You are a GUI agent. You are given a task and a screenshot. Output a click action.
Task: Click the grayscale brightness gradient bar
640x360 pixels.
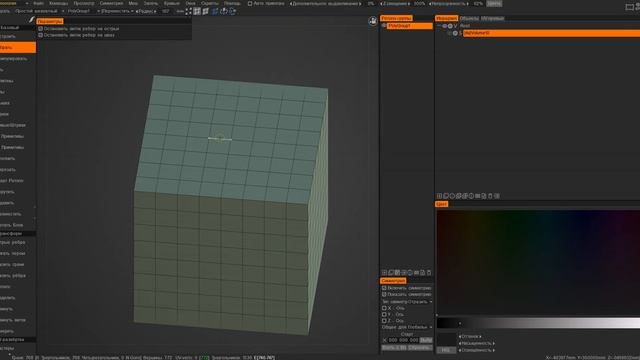(538, 323)
